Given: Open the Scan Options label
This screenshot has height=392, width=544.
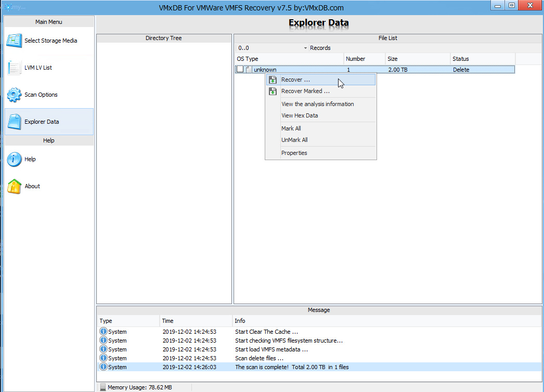Looking at the screenshot, I should click(x=41, y=95).
